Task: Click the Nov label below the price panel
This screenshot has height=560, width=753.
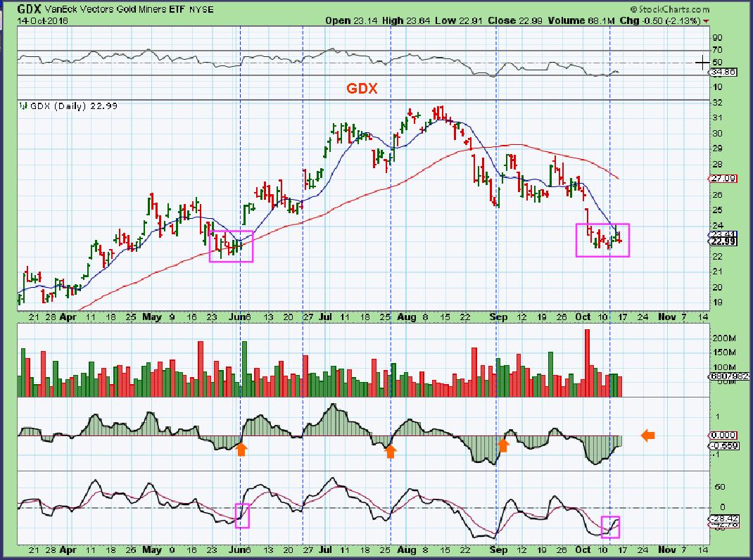Action: [x=667, y=317]
